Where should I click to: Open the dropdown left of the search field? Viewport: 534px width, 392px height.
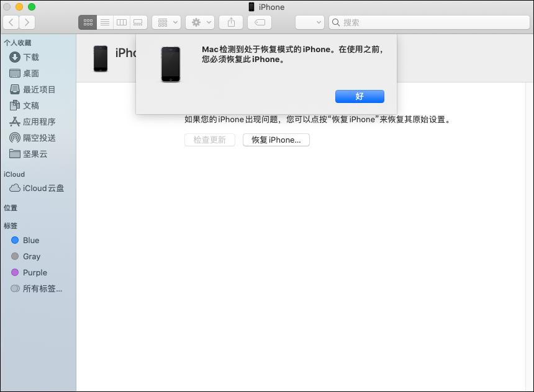click(310, 22)
